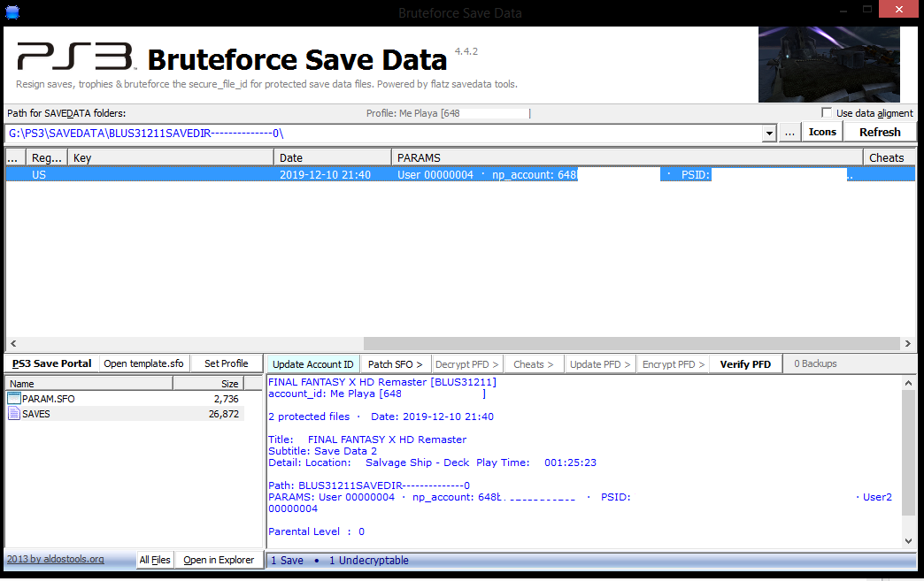Click the Cheats column header
This screenshot has height=581, width=924.
889,157
